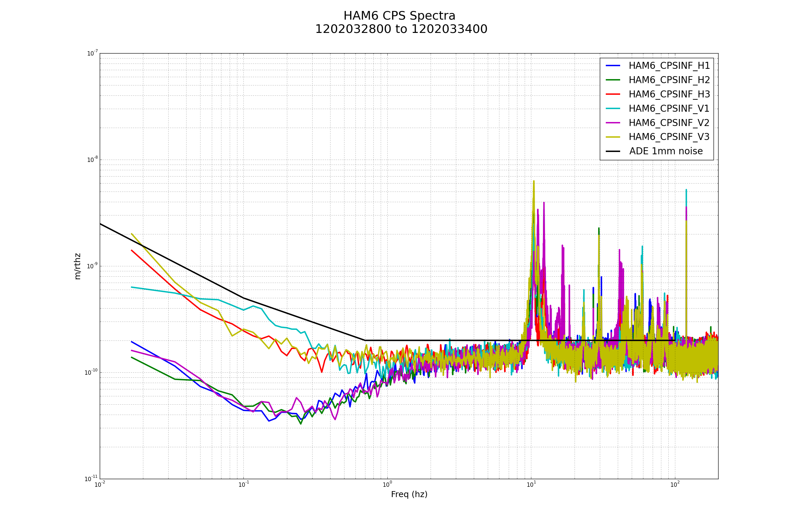Image resolution: width=798 pixels, height=532 pixels.
Task: Click the GPS time range subtitle text
Action: pos(401,29)
